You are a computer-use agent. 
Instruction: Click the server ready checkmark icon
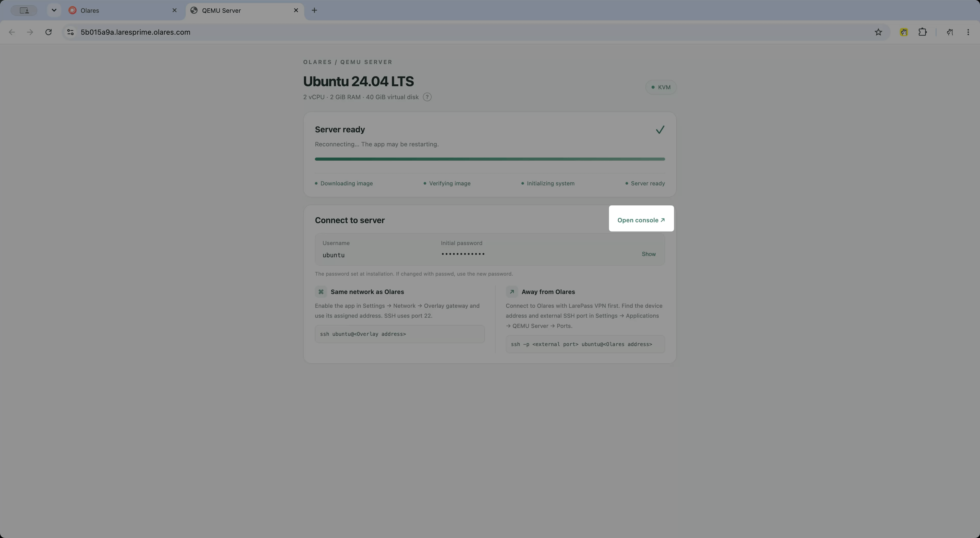(660, 130)
